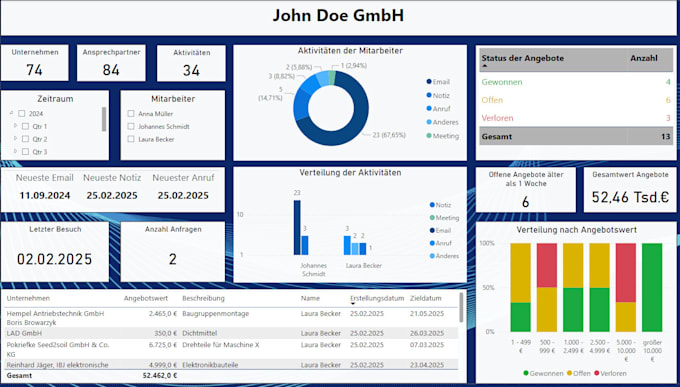Click the Erstellungsdatum column header

tap(377, 298)
